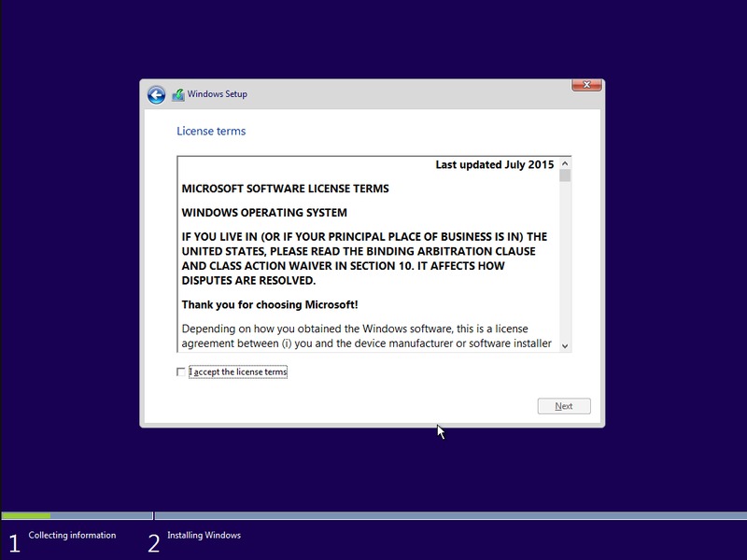Image resolution: width=747 pixels, height=560 pixels.
Task: Click the "Last updated July 2015" text
Action: [494, 164]
